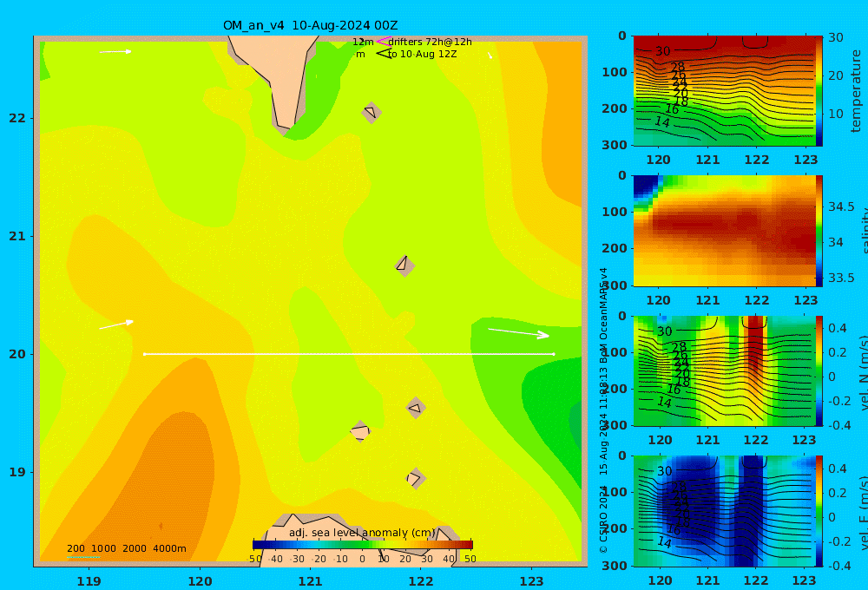Click the main map longitude label "123"
The width and height of the screenshot is (868, 590).
click(x=531, y=581)
